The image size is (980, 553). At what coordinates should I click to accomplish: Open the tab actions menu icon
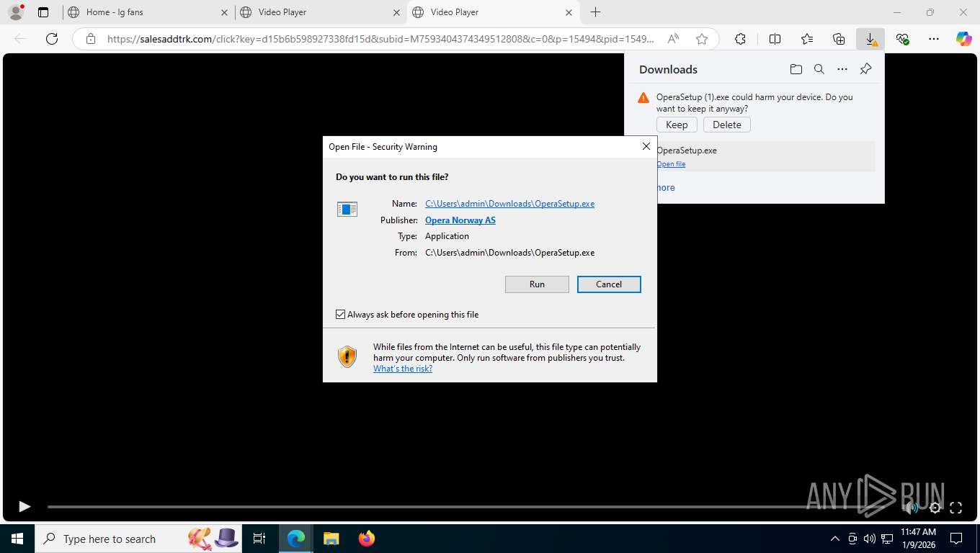tap(43, 12)
